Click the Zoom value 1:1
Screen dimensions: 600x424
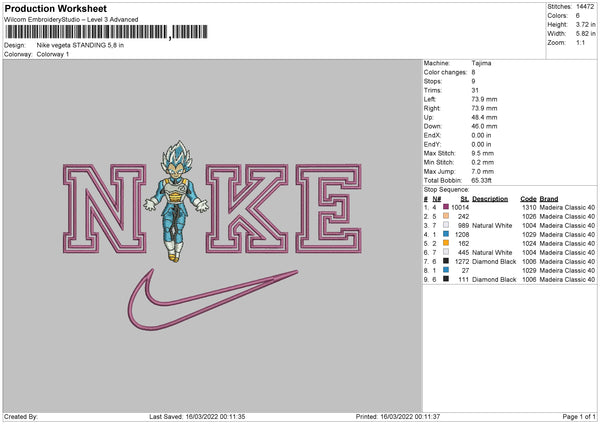pyautogui.click(x=580, y=42)
